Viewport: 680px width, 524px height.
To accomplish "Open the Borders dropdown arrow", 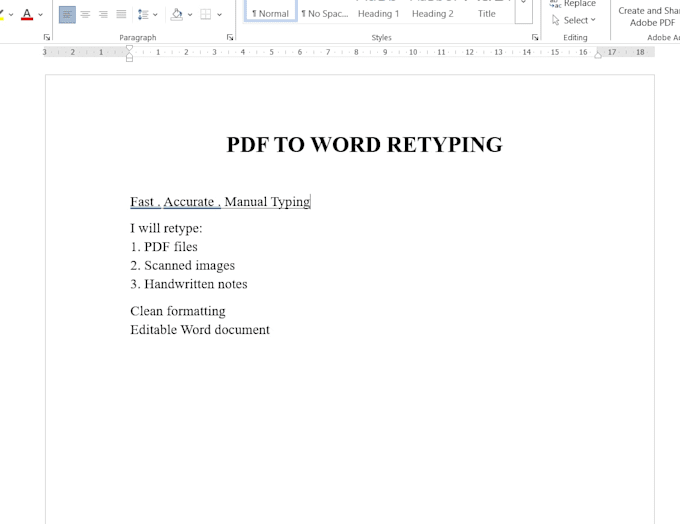I will tap(219, 15).
